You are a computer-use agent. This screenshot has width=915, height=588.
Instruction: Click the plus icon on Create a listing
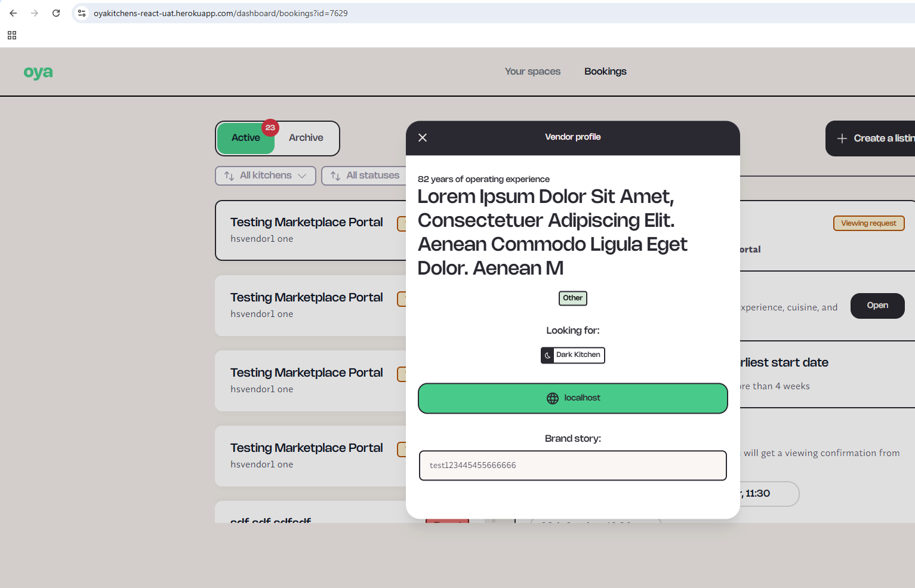click(x=842, y=138)
